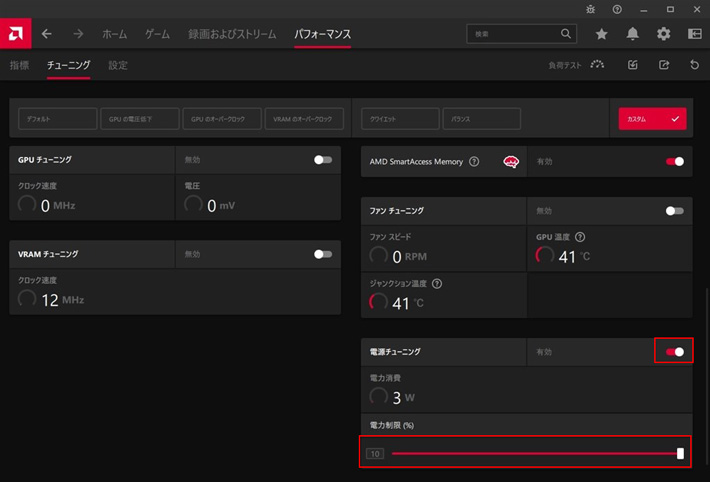Image resolution: width=710 pixels, height=482 pixels.
Task: Open settings gear icon
Action: pos(664,34)
